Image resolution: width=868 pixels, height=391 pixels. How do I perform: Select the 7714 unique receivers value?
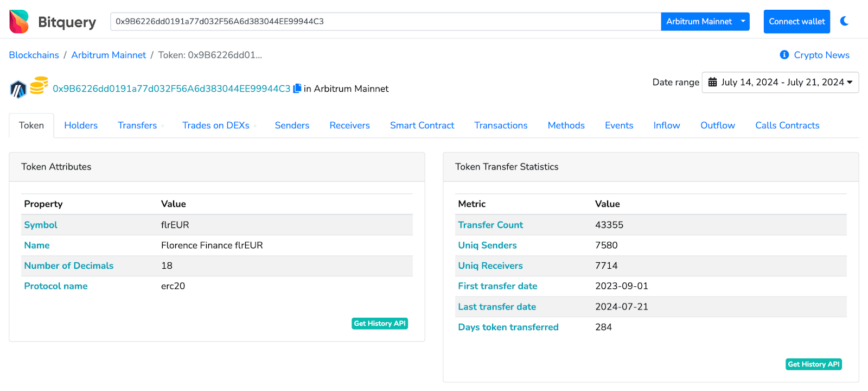coord(607,266)
